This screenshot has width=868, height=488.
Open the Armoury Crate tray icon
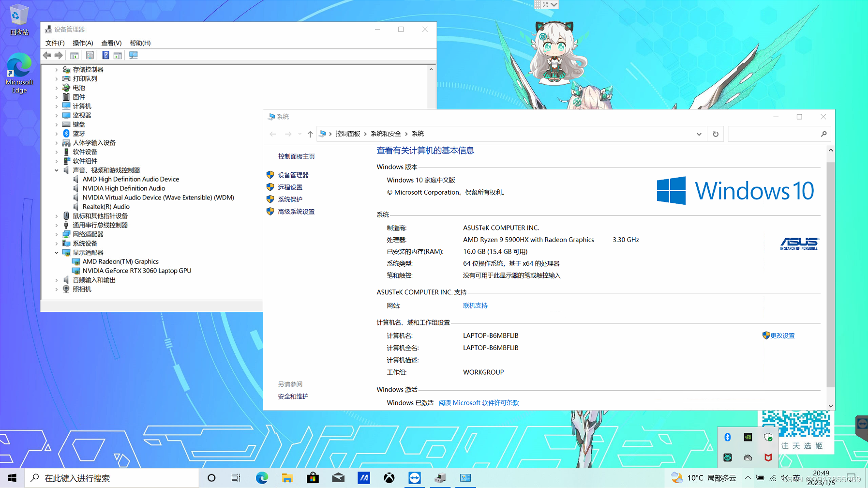[x=727, y=457]
